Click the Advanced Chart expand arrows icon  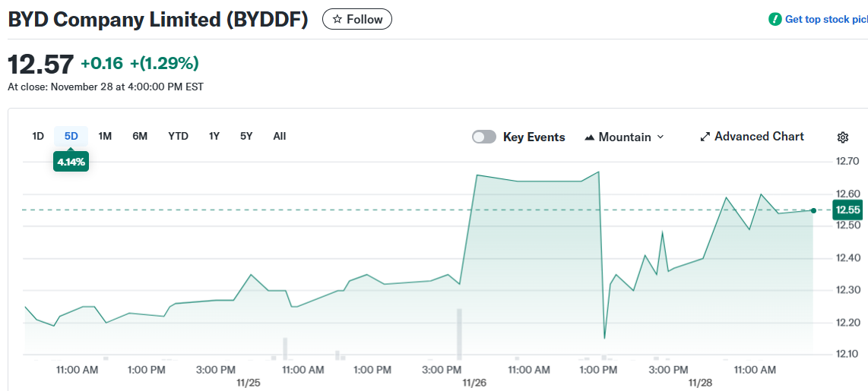coord(705,137)
